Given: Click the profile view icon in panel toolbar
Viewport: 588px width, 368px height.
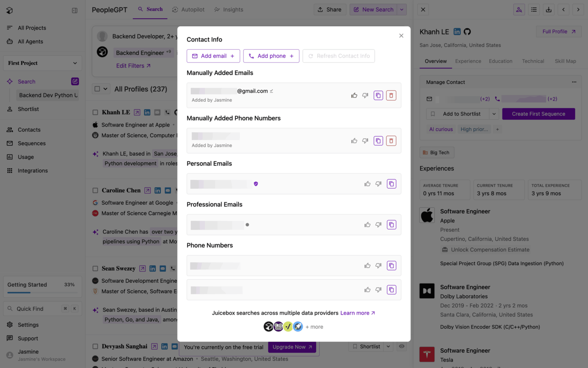Looking at the screenshot, I should click(x=519, y=10).
